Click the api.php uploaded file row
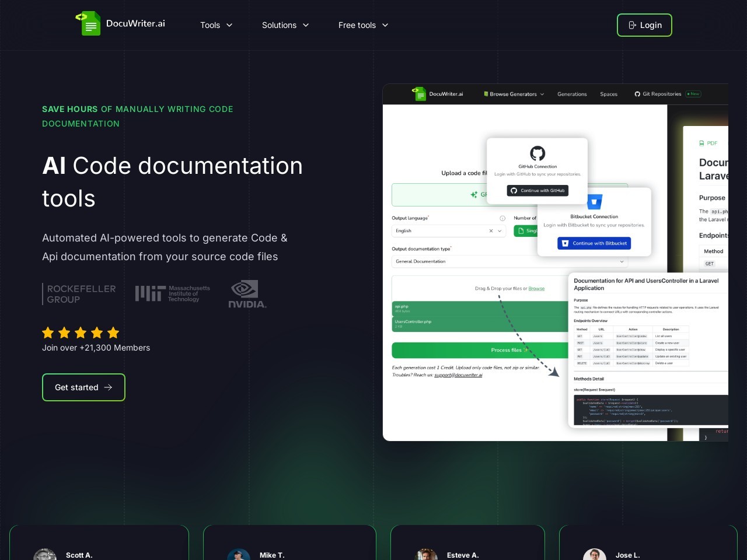The image size is (747, 560). click(x=480, y=309)
